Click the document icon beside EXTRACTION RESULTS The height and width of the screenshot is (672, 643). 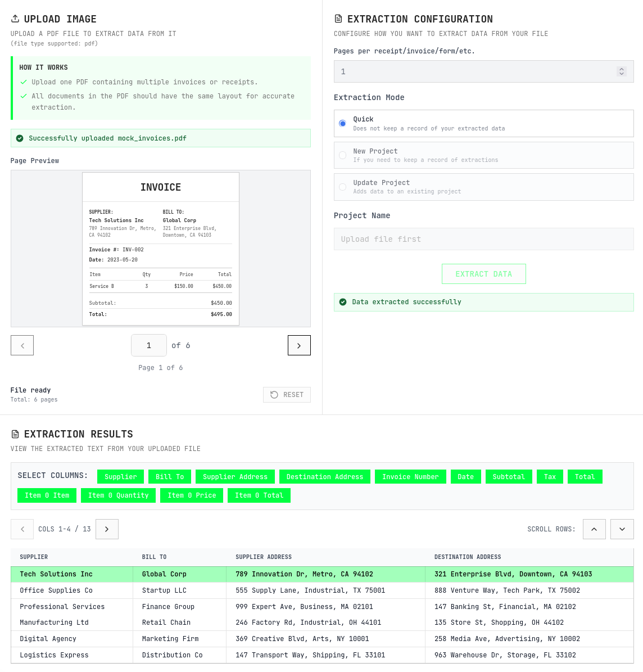[14, 434]
